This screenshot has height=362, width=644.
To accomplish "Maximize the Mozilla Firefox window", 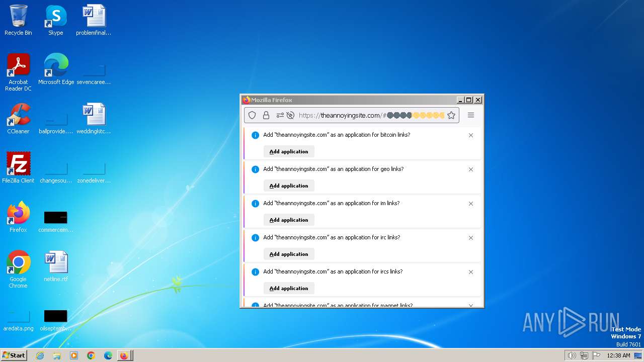I will tap(469, 100).
